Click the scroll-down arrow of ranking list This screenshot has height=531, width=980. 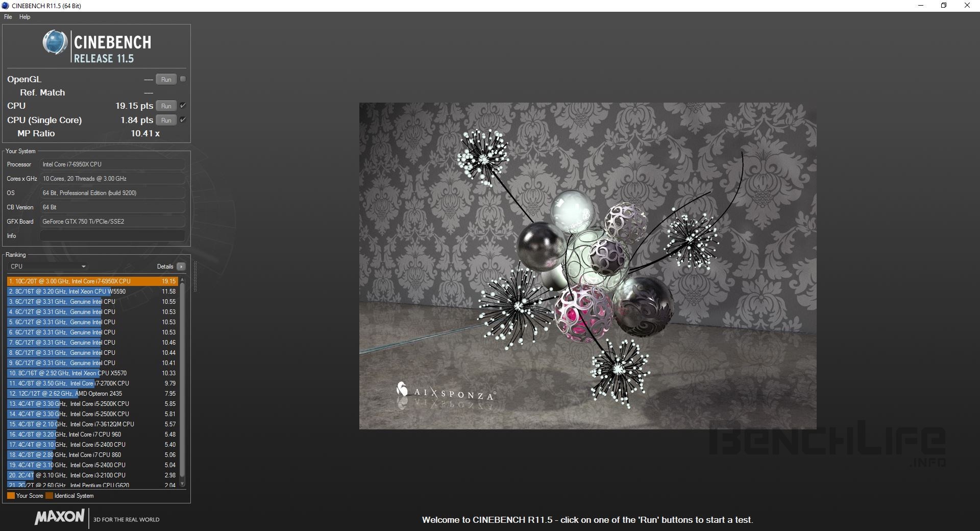[x=182, y=484]
